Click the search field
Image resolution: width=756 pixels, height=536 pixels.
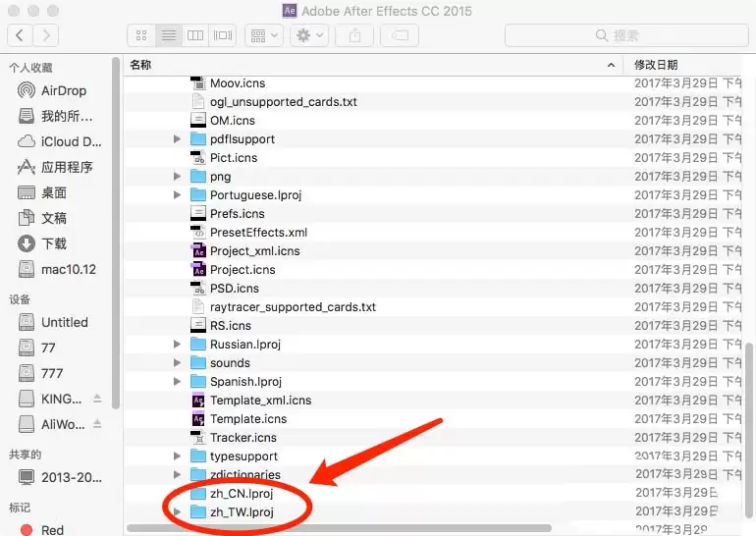pyautogui.click(x=626, y=35)
